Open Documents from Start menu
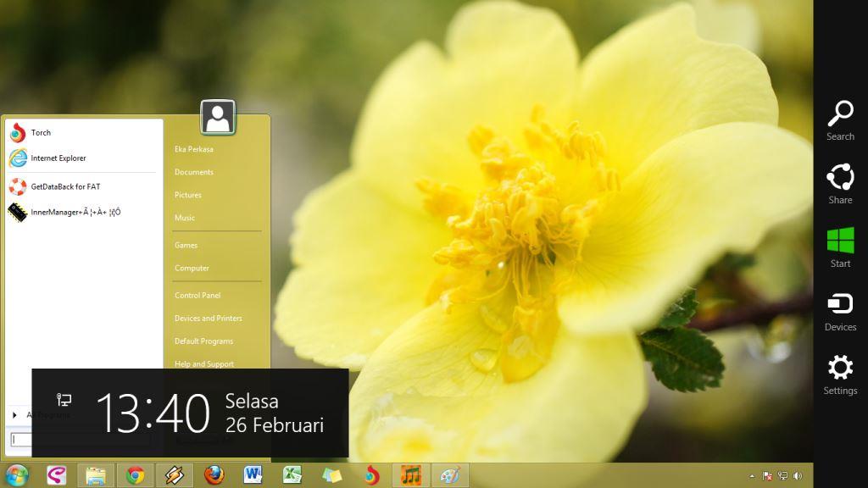Image resolution: width=868 pixels, height=488 pixels. (194, 172)
